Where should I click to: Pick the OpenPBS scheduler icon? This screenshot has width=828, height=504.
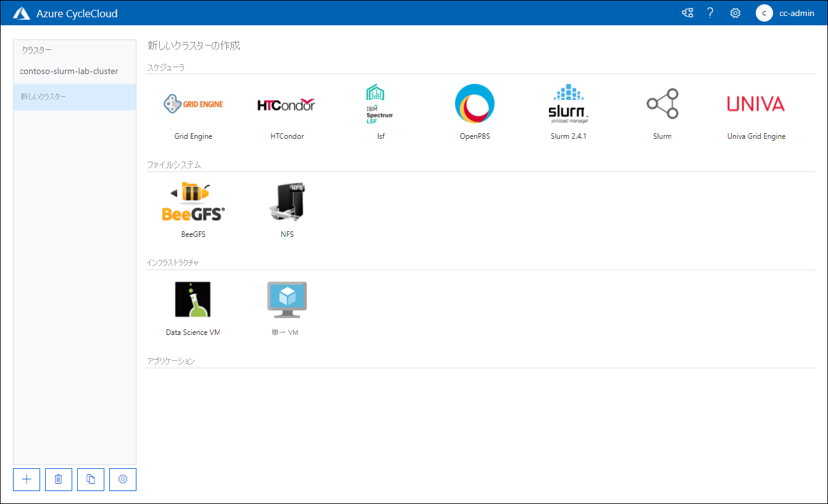click(475, 103)
